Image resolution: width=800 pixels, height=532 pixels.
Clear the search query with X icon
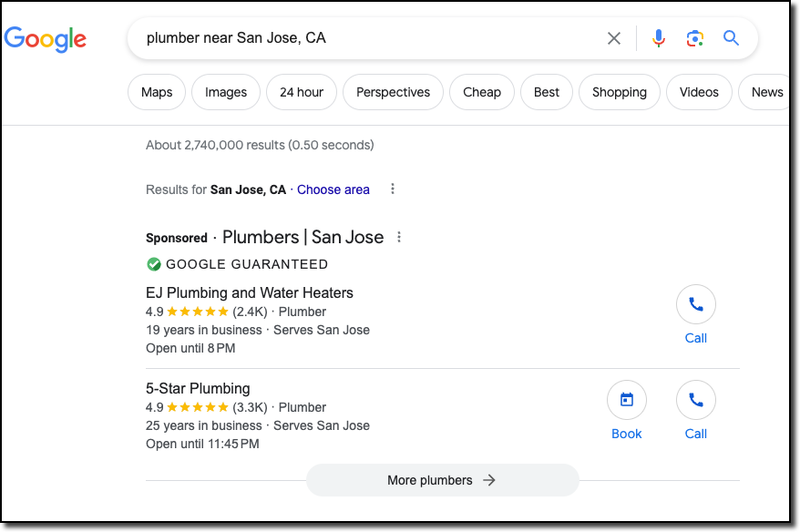614,38
